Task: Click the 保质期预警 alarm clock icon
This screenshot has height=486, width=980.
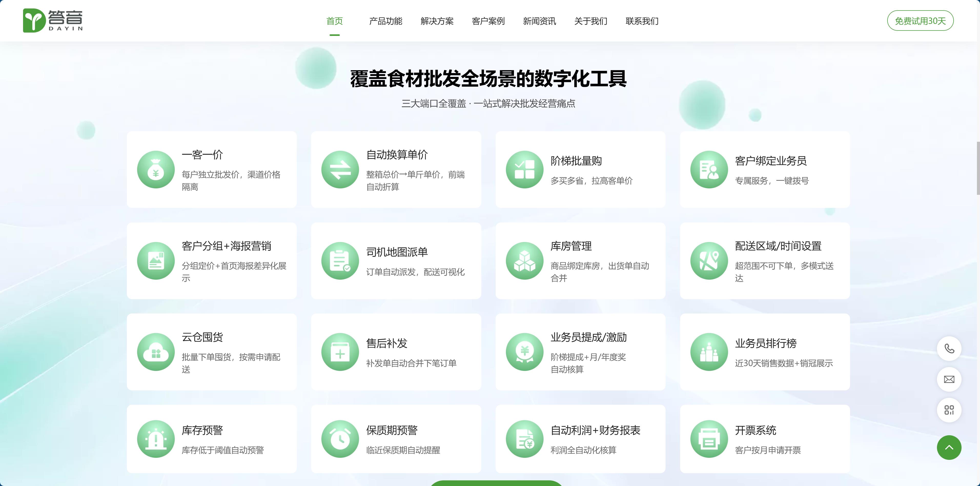Action: (340, 439)
